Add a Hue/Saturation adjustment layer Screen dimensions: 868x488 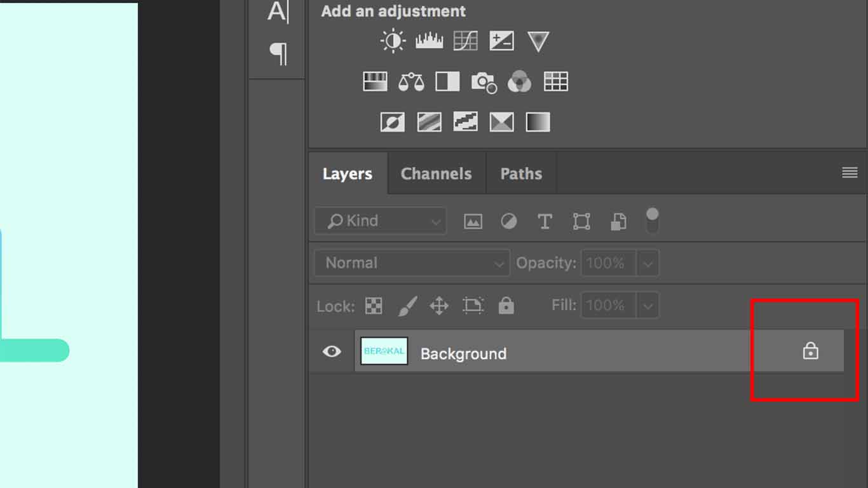click(374, 81)
